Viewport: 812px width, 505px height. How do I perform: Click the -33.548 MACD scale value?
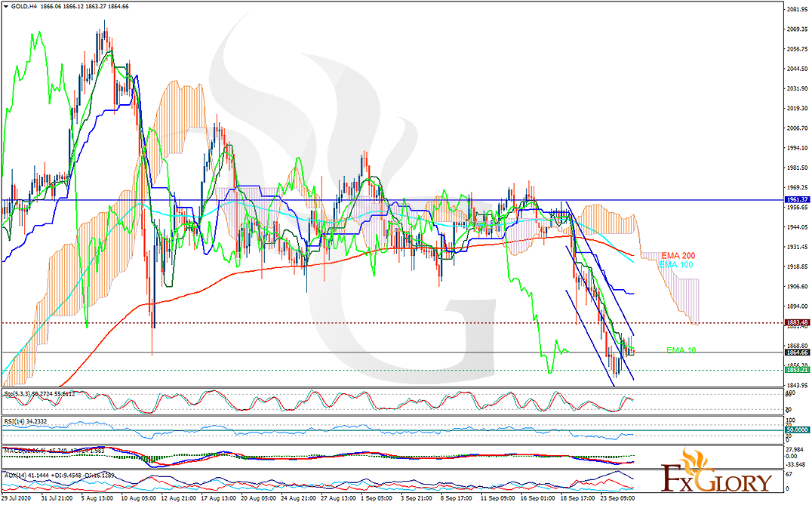(795, 464)
